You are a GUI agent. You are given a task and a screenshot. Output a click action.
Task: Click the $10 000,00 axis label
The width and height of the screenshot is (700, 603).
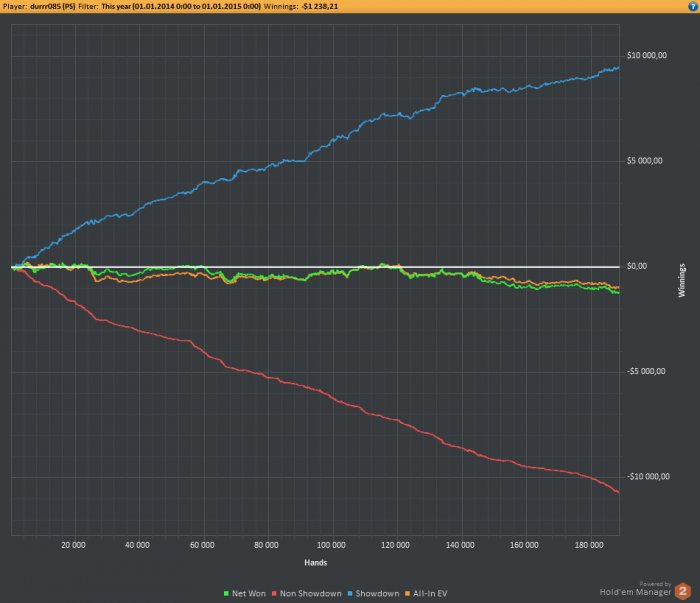pos(647,55)
